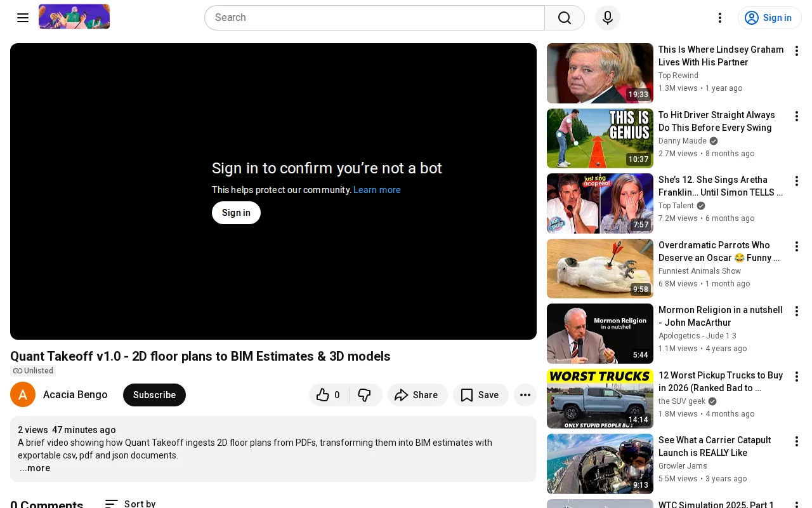Share the Quant Takeoff video
The image size is (812, 508).
pyautogui.click(x=417, y=395)
